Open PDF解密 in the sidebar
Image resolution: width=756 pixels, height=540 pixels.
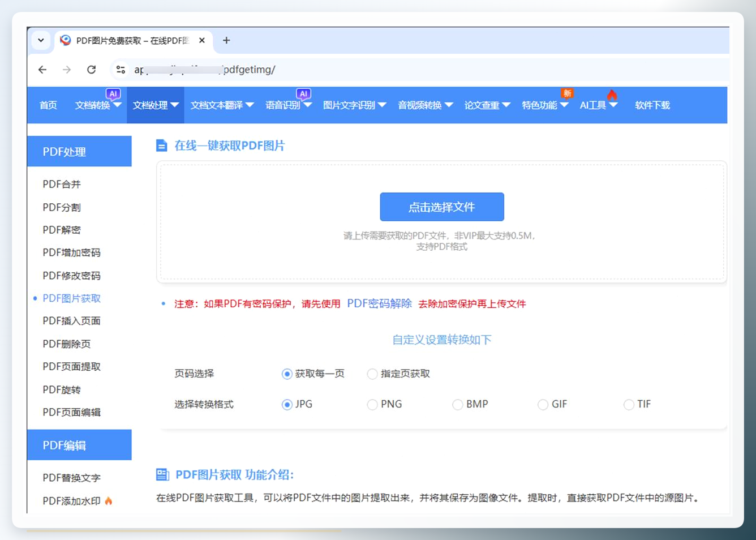[x=62, y=230]
